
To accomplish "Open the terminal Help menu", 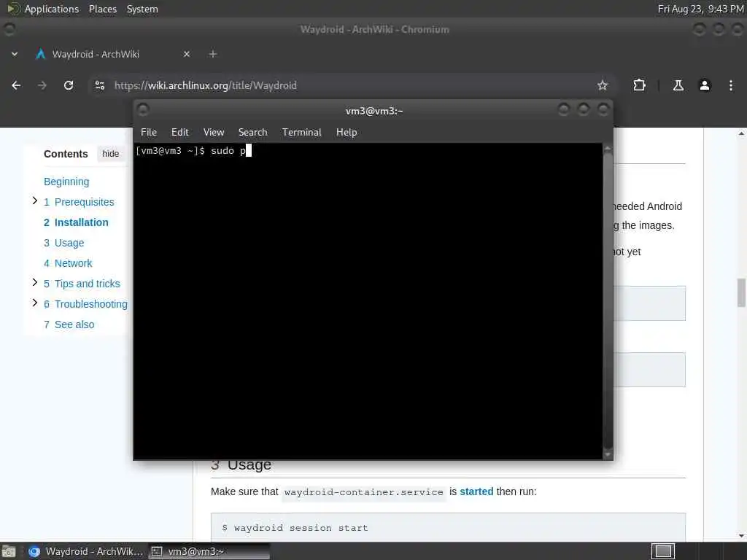I will click(347, 133).
